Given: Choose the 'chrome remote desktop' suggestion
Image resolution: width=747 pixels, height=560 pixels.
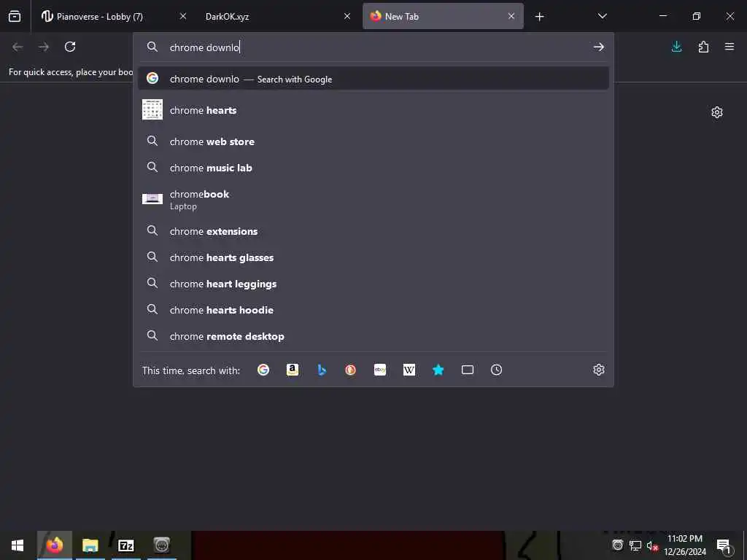Looking at the screenshot, I should click(x=373, y=335).
